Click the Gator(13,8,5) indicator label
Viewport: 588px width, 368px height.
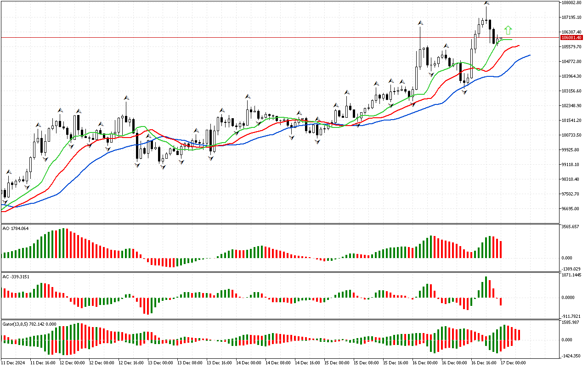click(x=29, y=324)
